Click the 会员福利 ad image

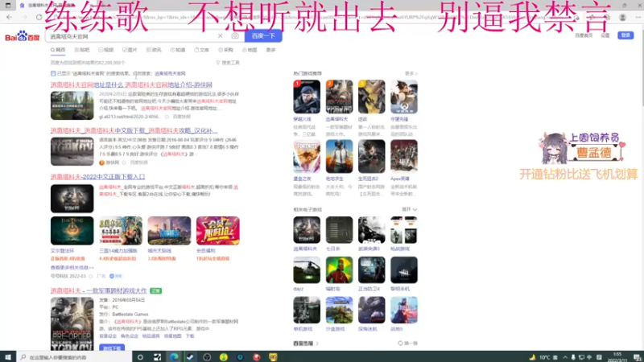tap(218, 231)
